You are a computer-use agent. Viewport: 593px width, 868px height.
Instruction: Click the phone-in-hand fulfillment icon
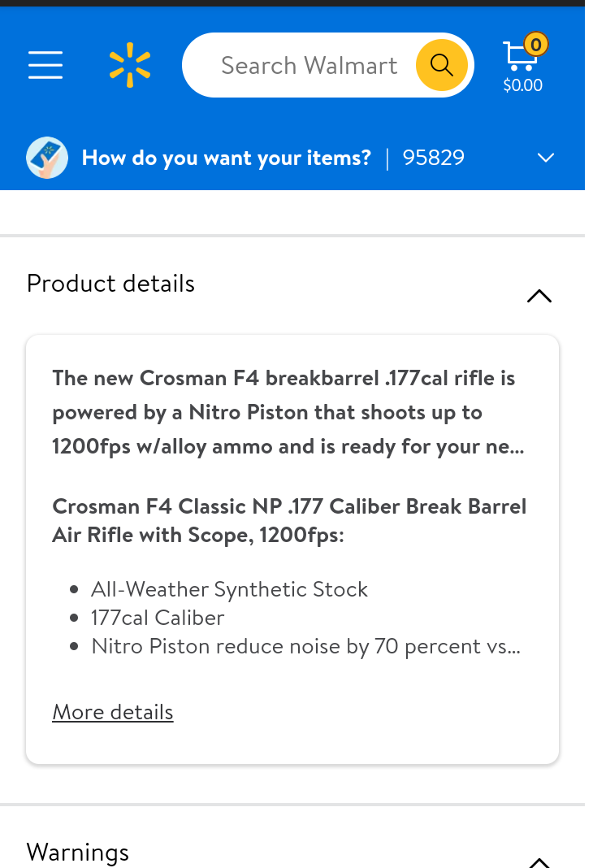47,158
